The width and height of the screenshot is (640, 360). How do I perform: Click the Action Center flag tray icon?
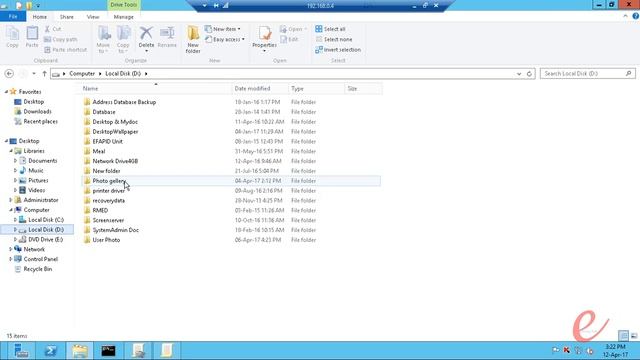click(x=556, y=351)
